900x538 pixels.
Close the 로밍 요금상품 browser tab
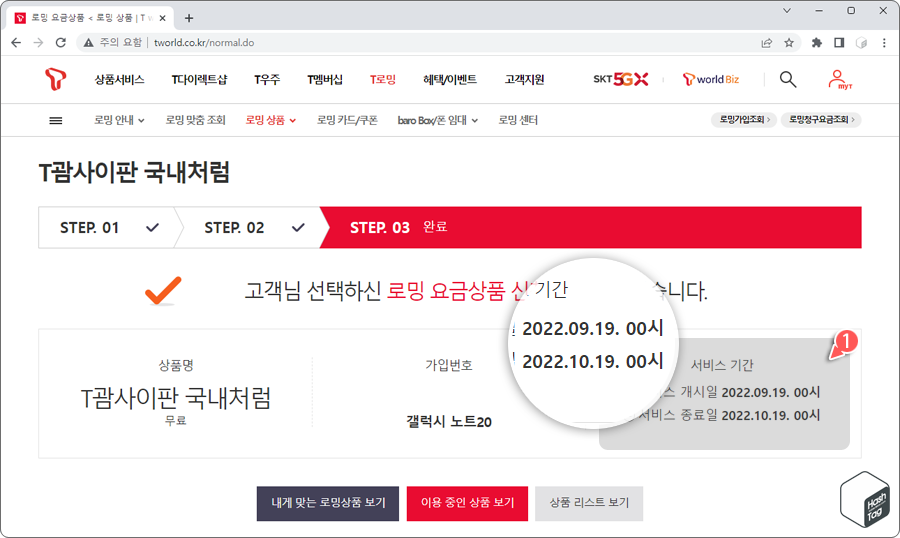(x=162, y=18)
